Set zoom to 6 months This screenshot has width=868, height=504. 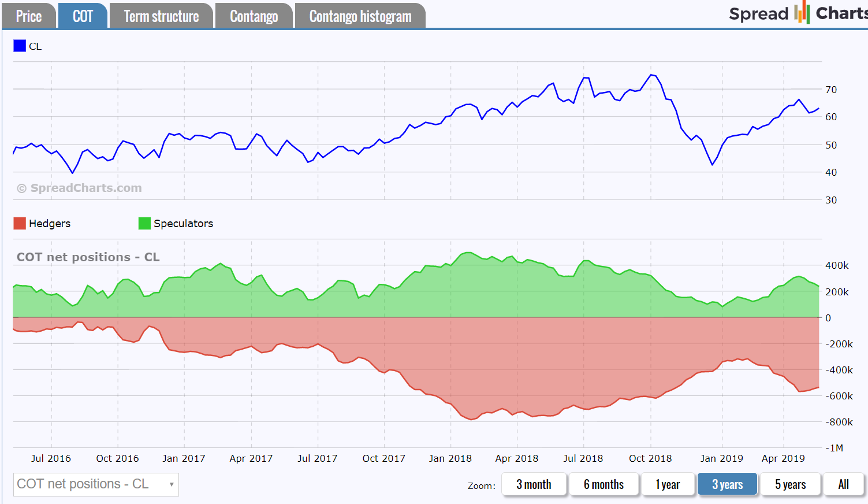(603, 484)
